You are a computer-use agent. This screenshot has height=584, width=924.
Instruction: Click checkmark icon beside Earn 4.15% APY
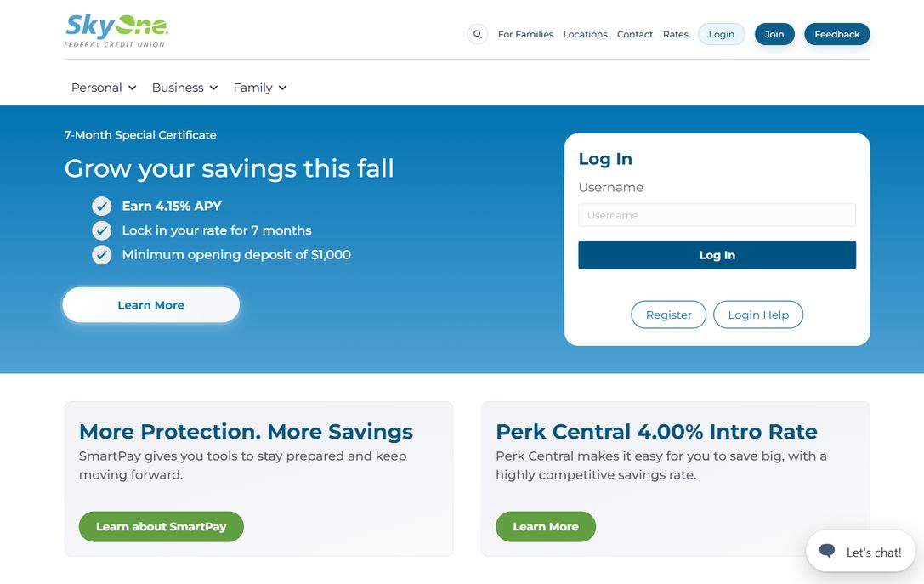101,207
